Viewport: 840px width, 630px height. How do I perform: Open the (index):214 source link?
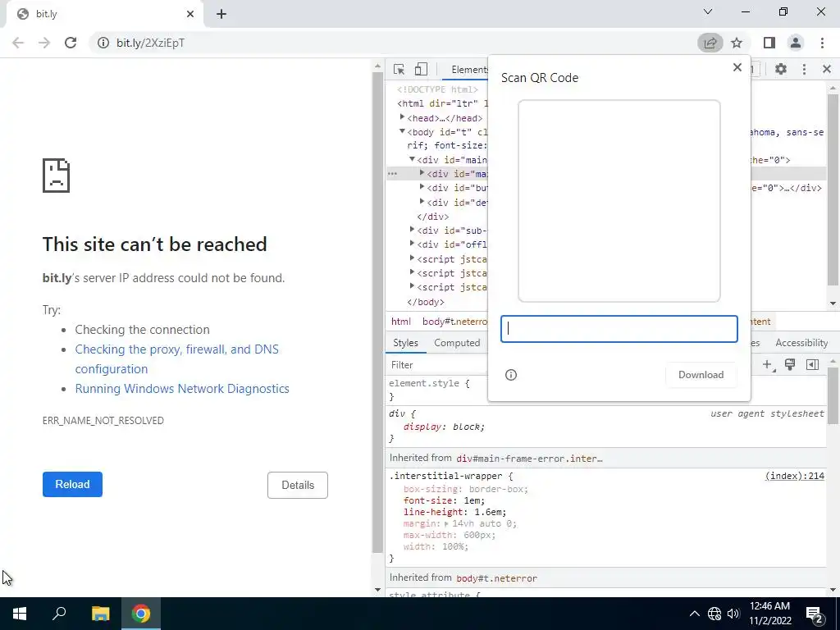coord(794,476)
